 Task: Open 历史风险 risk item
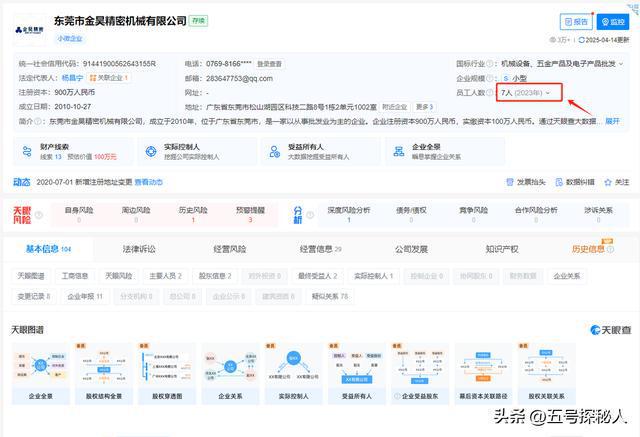193,215
